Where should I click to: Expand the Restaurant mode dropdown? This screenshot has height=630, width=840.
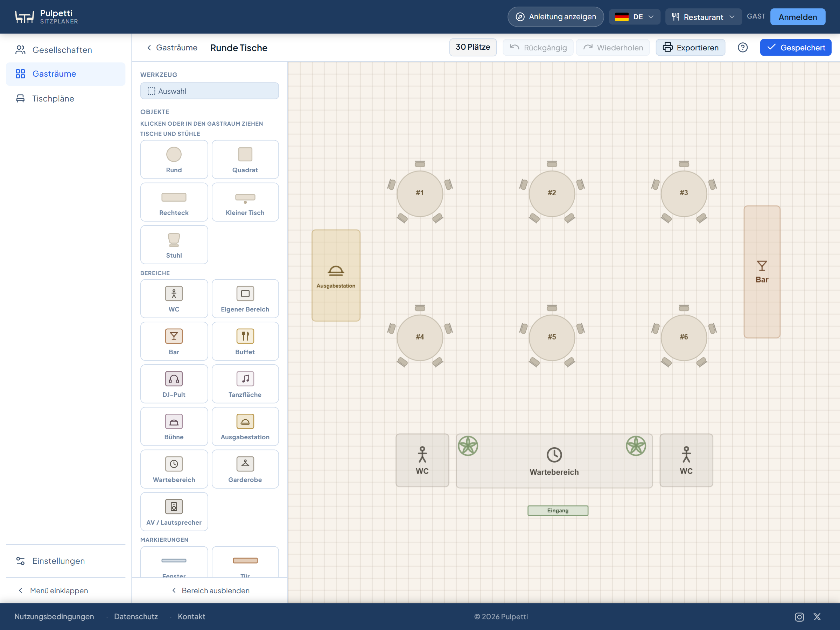tap(703, 17)
